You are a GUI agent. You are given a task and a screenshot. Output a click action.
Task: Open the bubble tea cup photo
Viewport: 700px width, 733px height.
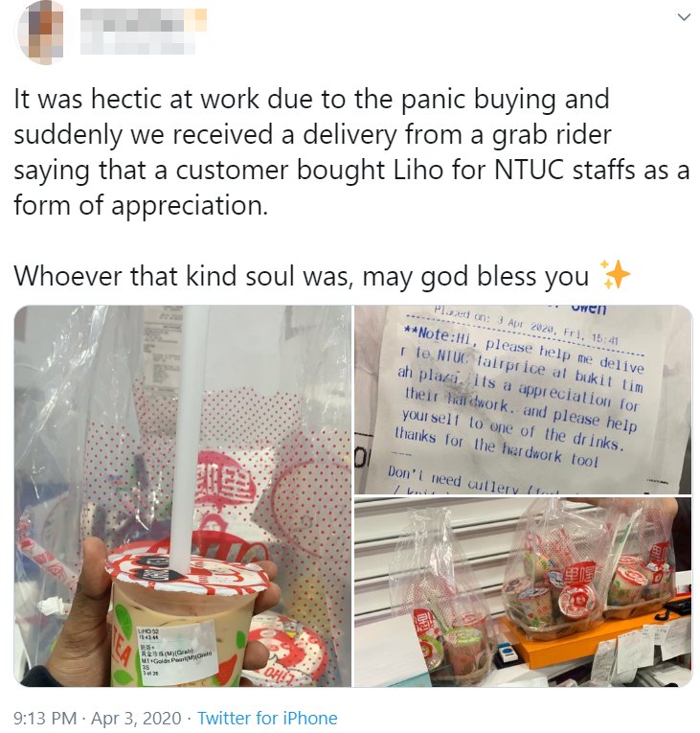(183, 496)
